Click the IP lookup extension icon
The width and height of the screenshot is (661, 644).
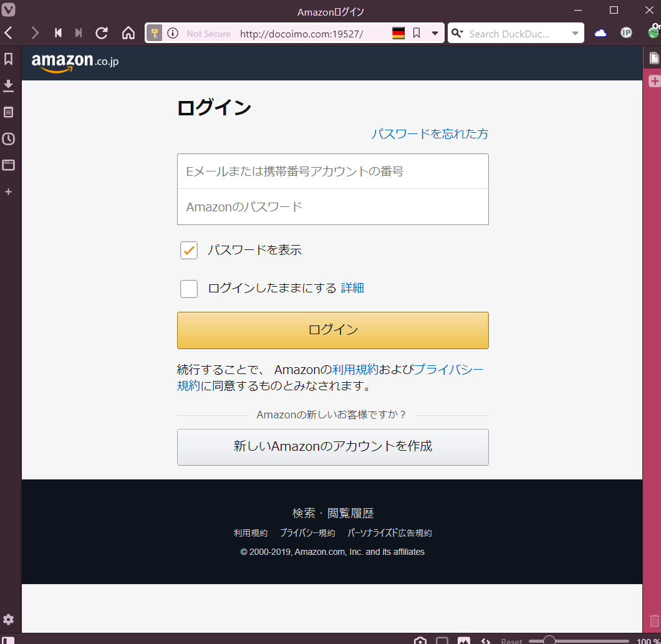tap(627, 33)
